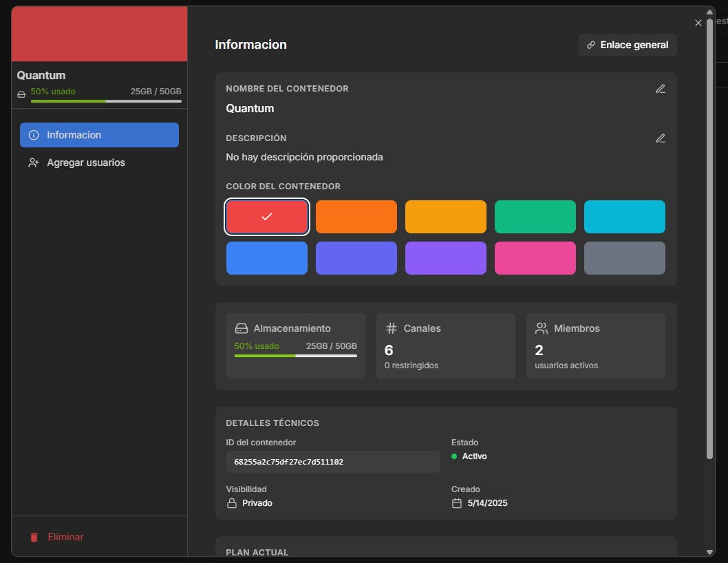Open the Informacion sidebar tab

click(99, 135)
